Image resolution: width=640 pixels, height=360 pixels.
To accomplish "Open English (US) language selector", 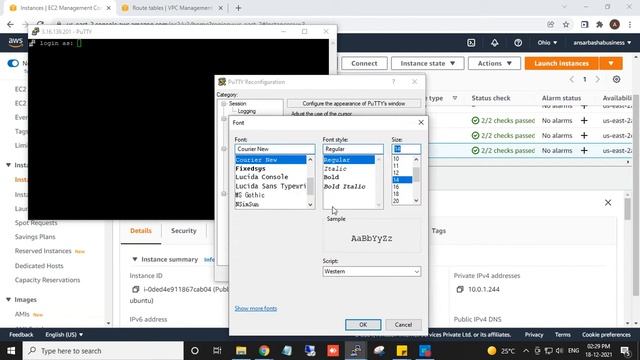I will [64, 335].
